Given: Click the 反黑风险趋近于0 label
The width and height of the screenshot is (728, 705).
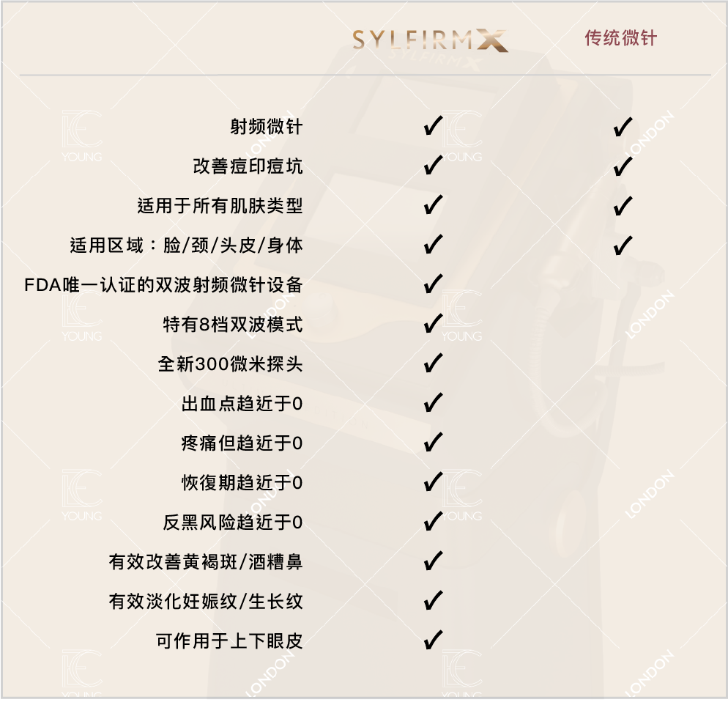Looking at the screenshot, I should pos(233,523).
